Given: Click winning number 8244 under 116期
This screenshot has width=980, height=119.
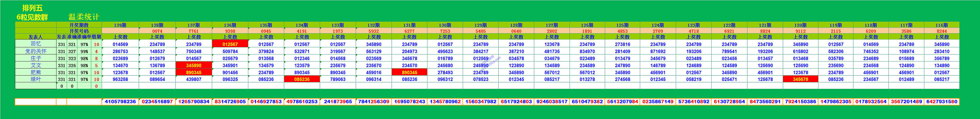Looking at the screenshot, I should tap(941, 31).
